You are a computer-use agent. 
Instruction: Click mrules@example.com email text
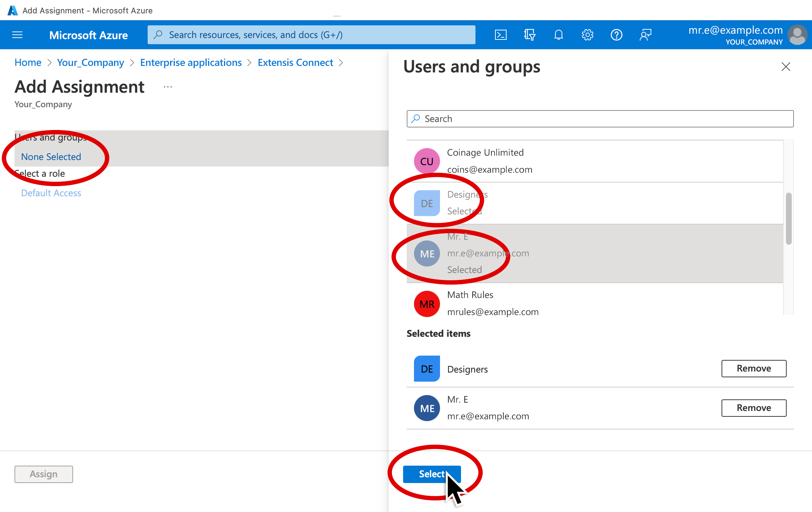pyautogui.click(x=493, y=312)
